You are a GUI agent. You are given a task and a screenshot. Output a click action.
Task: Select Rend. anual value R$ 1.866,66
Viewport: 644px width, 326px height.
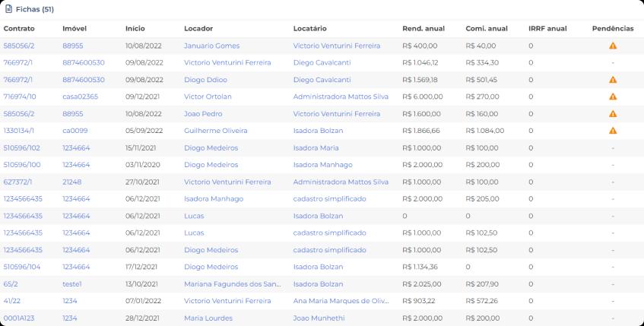pyautogui.click(x=421, y=131)
